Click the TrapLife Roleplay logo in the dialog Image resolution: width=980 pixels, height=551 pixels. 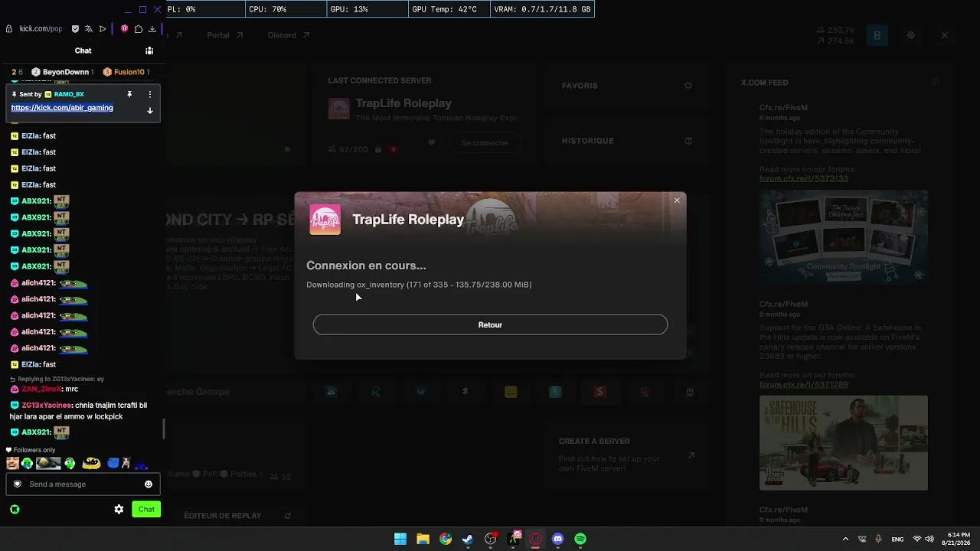[x=325, y=220]
